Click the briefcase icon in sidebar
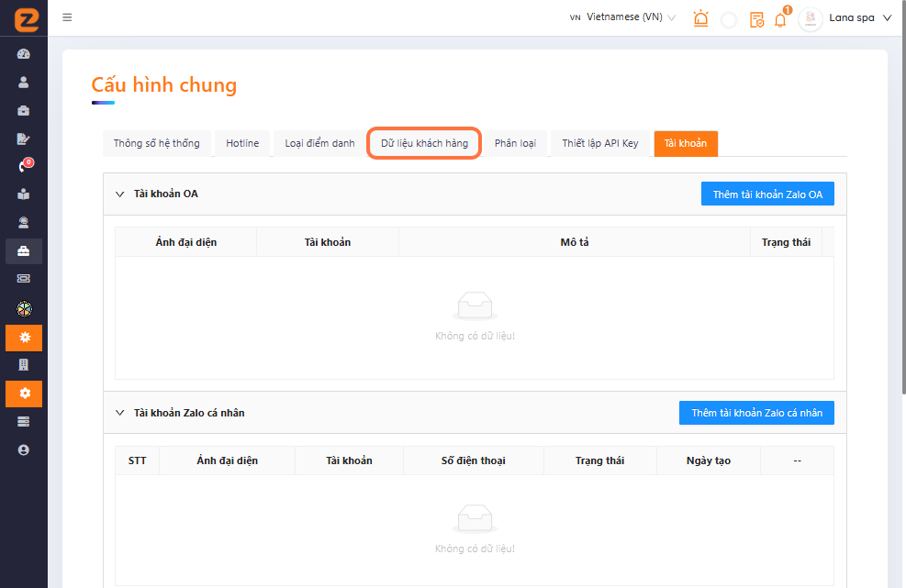The width and height of the screenshot is (906, 588). point(24,110)
